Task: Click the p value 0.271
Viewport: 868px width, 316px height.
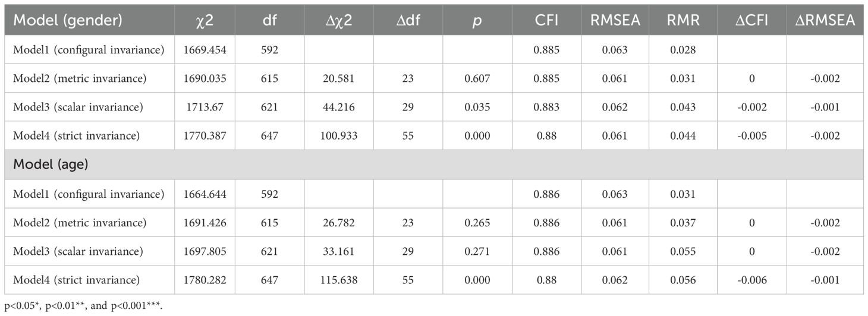Action: (x=474, y=251)
